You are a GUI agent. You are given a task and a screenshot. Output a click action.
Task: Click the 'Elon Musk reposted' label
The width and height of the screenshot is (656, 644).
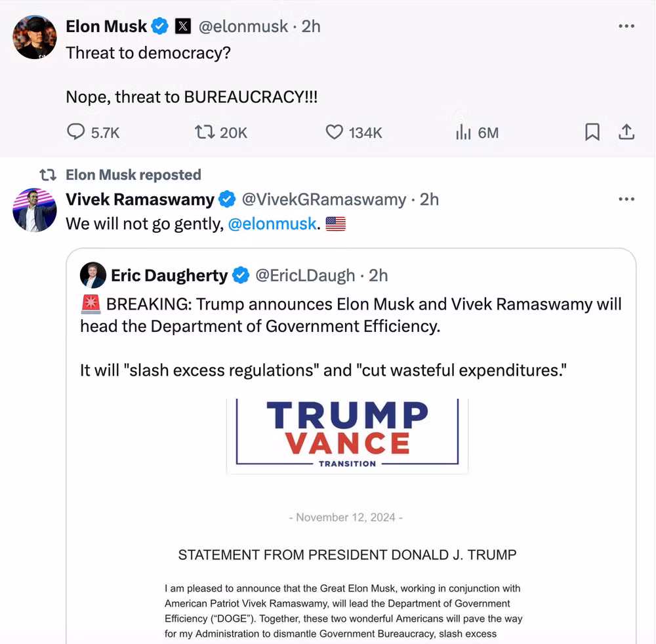click(x=133, y=175)
